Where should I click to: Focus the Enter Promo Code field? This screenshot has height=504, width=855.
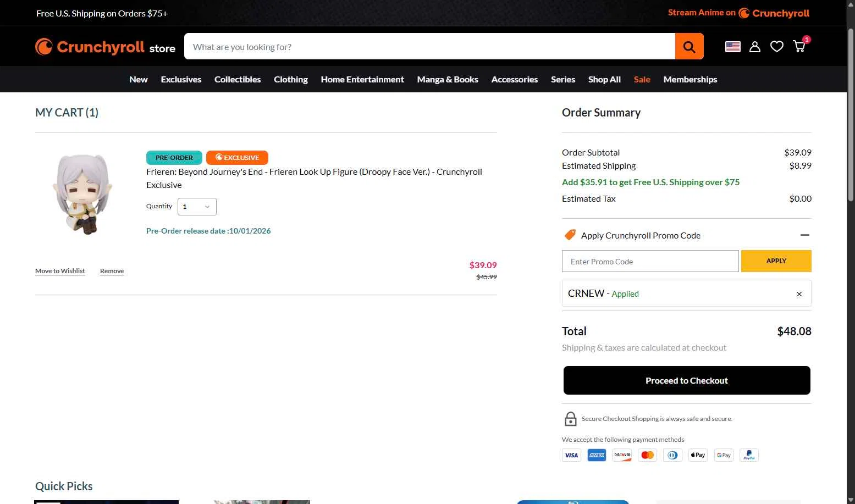coord(650,261)
